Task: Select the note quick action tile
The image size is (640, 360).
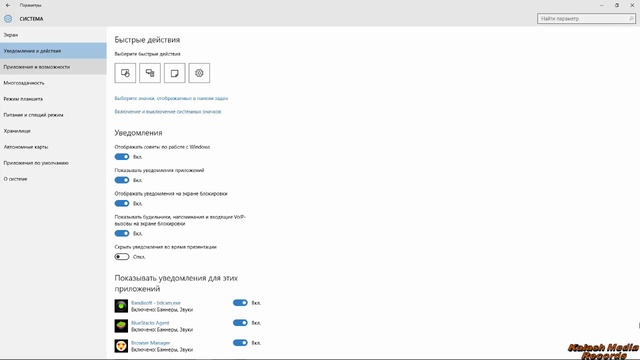Action: pyautogui.click(x=175, y=73)
